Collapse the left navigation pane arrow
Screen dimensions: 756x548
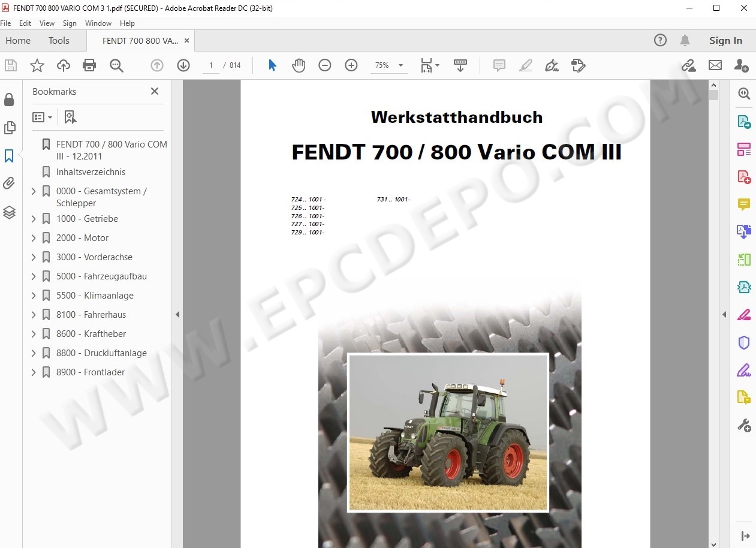(177, 314)
